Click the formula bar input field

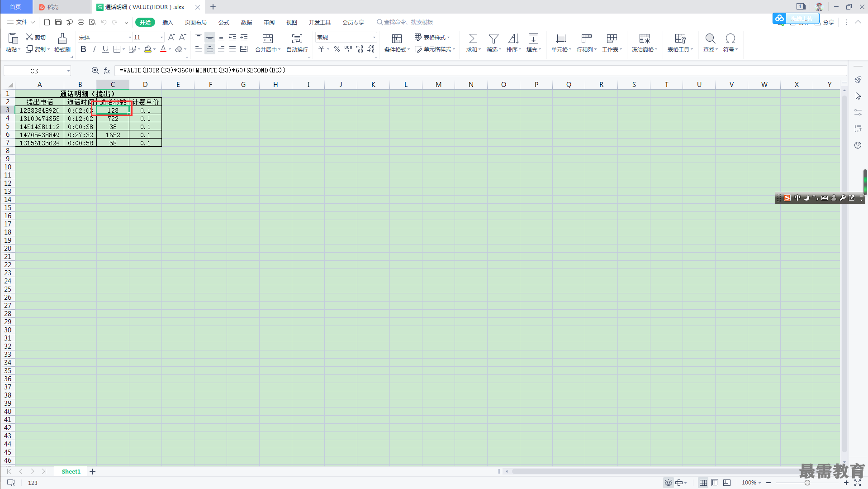pos(480,71)
